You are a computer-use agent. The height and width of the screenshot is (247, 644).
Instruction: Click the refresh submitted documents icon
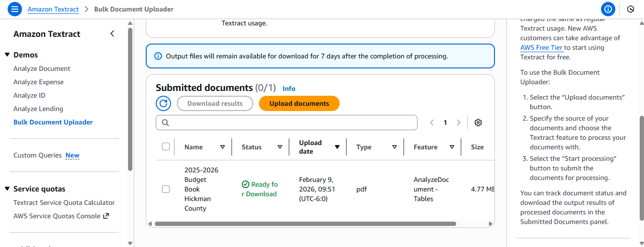163,103
